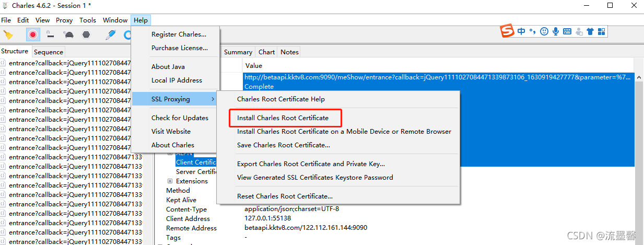Open the Notes tab
Screen dimensions: 644x245
[289, 52]
